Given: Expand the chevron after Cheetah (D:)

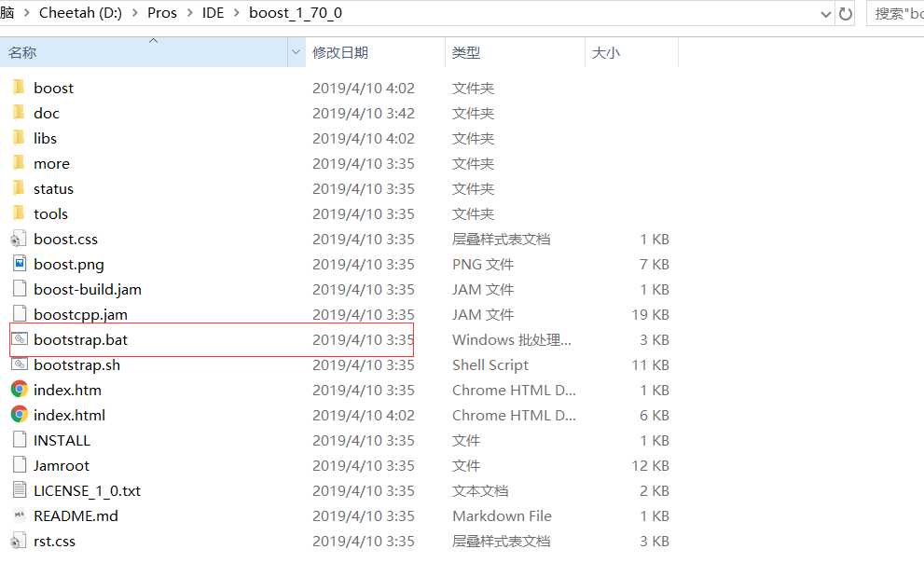Looking at the screenshot, I should 135,13.
